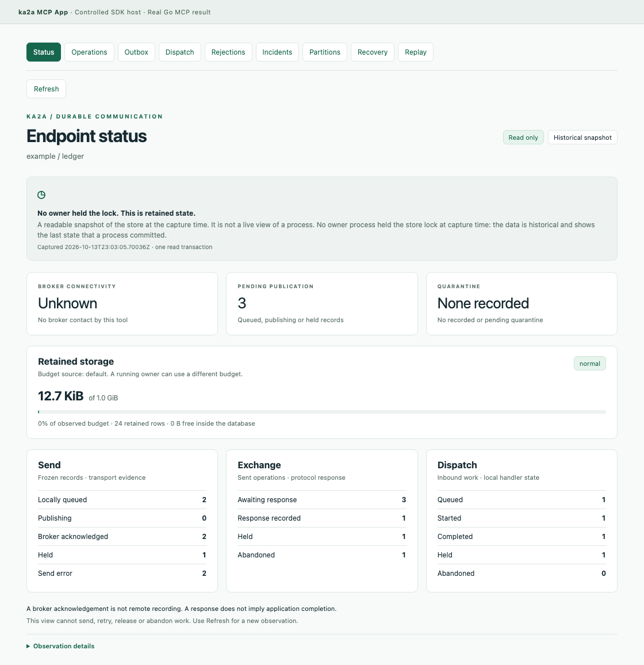
Task: Click the Held row in Dispatch
Action: click(522, 555)
